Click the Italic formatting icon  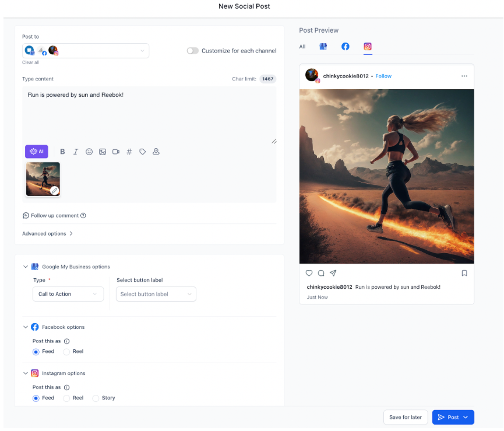coord(76,152)
